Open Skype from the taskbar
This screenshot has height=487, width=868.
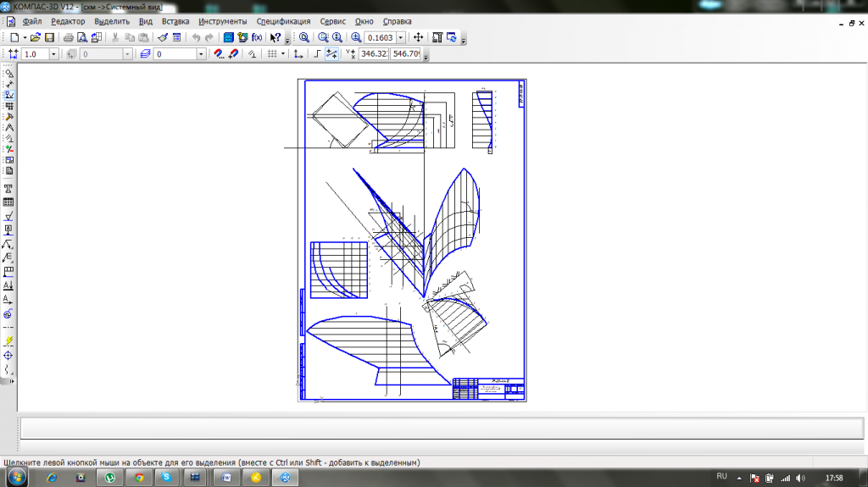(x=167, y=477)
